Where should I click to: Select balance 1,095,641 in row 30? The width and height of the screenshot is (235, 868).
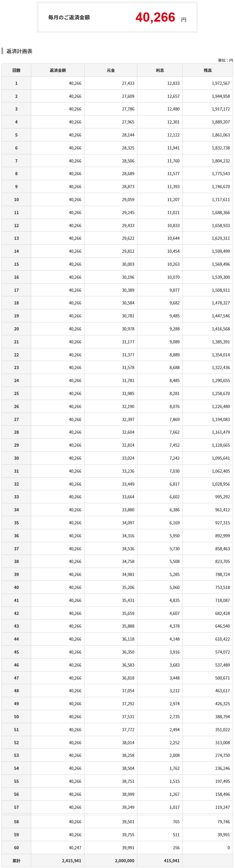tap(221, 458)
